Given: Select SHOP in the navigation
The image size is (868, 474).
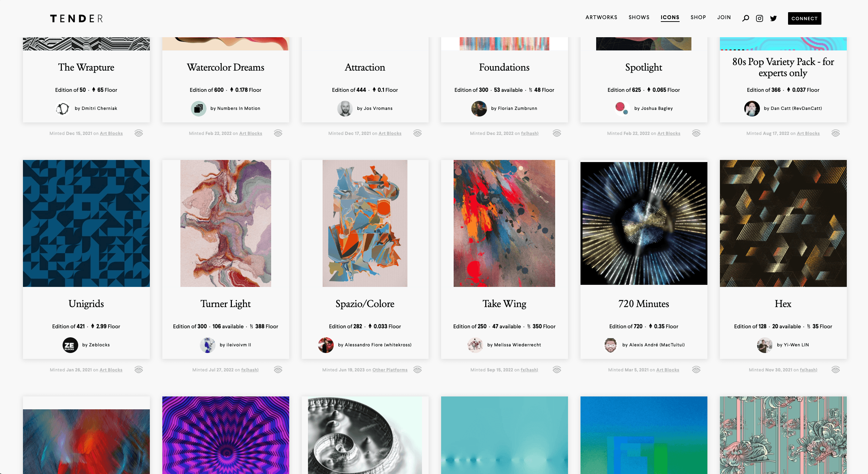Looking at the screenshot, I should [698, 17].
